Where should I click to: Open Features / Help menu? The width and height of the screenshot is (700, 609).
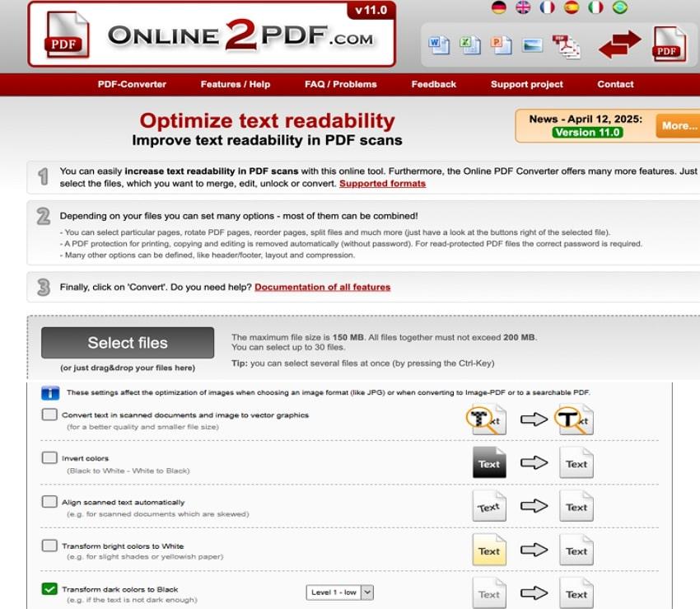[236, 84]
